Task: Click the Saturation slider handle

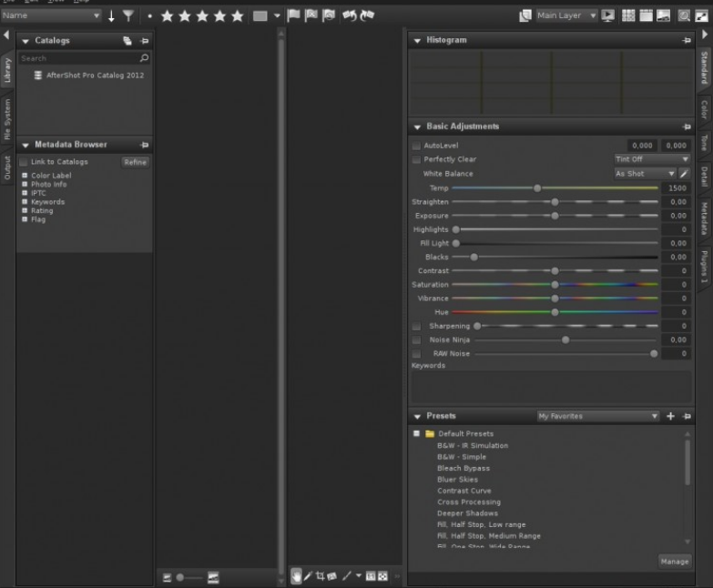Action: pos(555,285)
